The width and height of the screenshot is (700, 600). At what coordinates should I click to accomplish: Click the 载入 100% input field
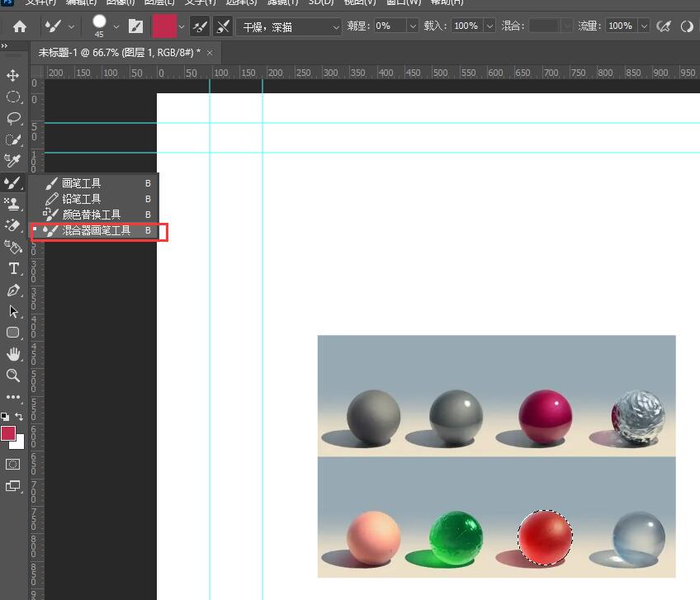[467, 26]
